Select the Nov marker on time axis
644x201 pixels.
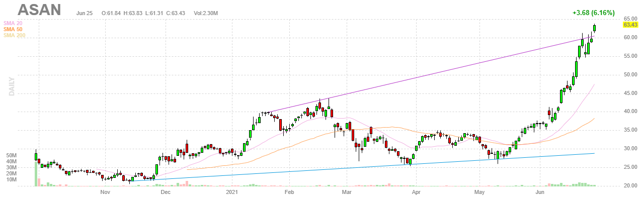click(105, 192)
